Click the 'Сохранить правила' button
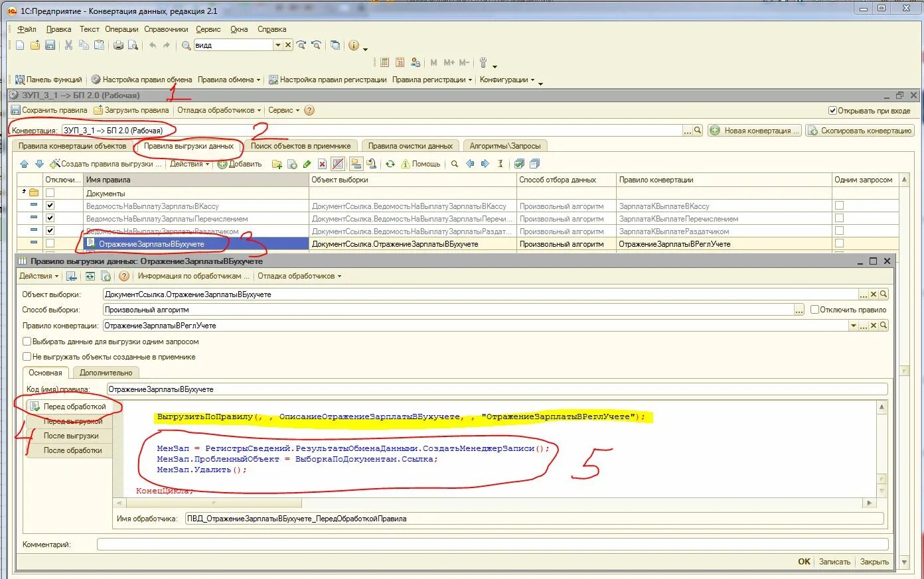This screenshot has height=579, width=924. pos(50,110)
